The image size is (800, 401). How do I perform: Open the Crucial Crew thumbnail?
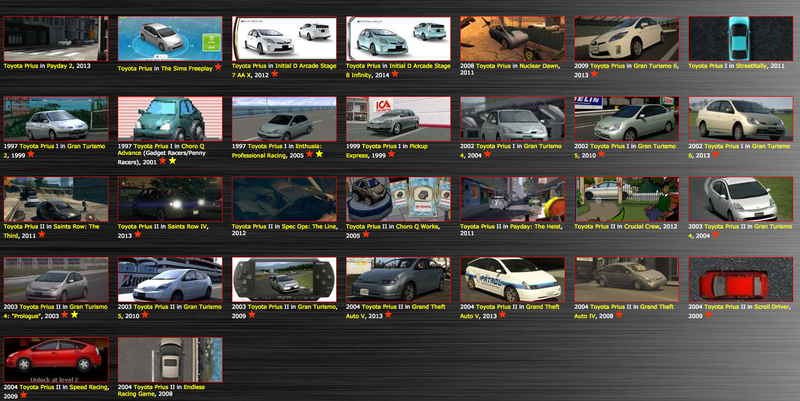tap(627, 199)
